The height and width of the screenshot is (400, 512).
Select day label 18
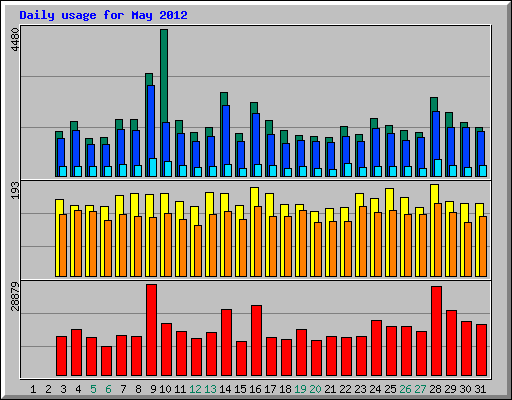pyautogui.click(x=285, y=389)
